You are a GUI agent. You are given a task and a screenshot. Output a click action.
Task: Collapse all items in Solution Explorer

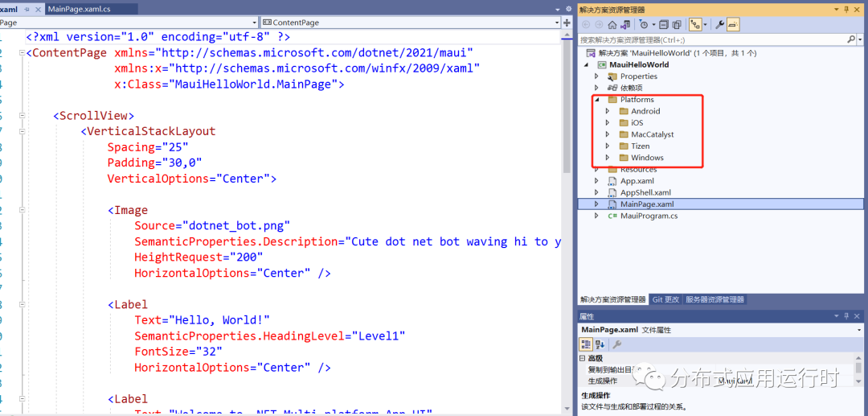click(664, 24)
